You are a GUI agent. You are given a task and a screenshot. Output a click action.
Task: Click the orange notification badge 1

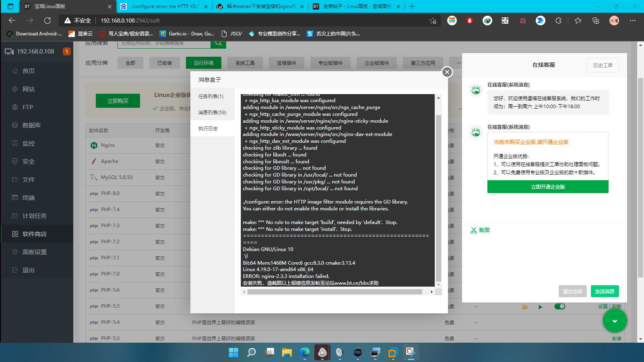[67, 51]
